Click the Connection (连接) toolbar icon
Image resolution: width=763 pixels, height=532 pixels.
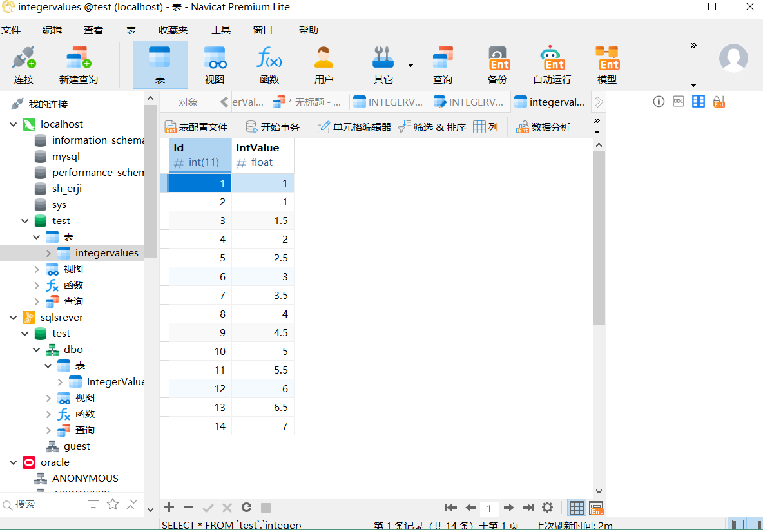23,65
